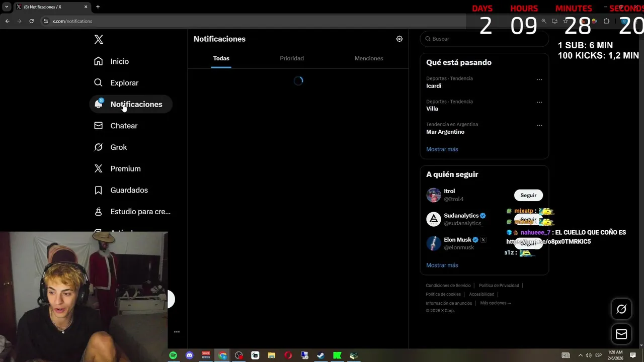
Task: Open Explorar from the sidebar
Action: [x=116, y=83]
